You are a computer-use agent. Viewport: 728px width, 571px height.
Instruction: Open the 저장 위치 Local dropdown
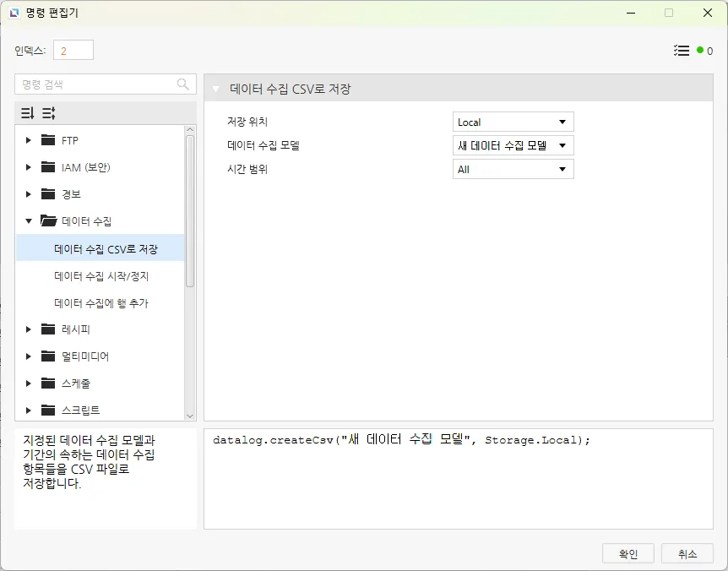pyautogui.click(x=513, y=122)
